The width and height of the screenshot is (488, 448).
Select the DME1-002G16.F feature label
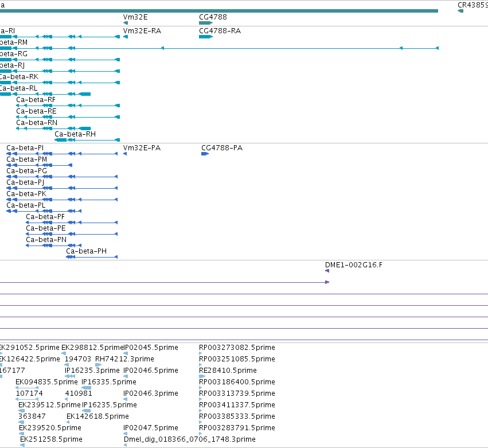pyautogui.click(x=354, y=265)
